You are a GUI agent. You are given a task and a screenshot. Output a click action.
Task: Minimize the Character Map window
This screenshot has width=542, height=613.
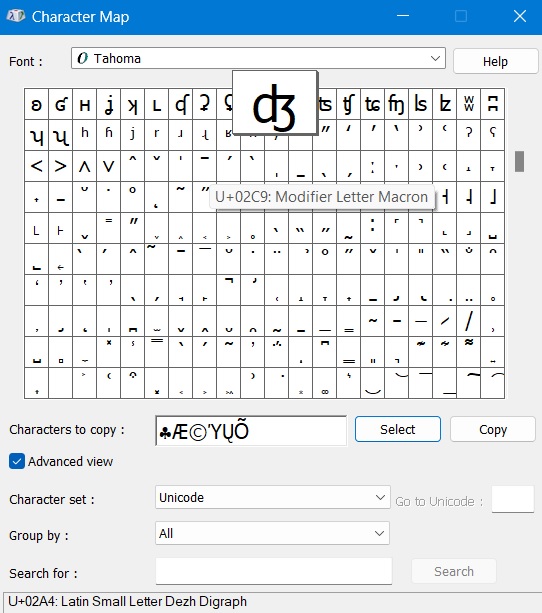tap(403, 16)
